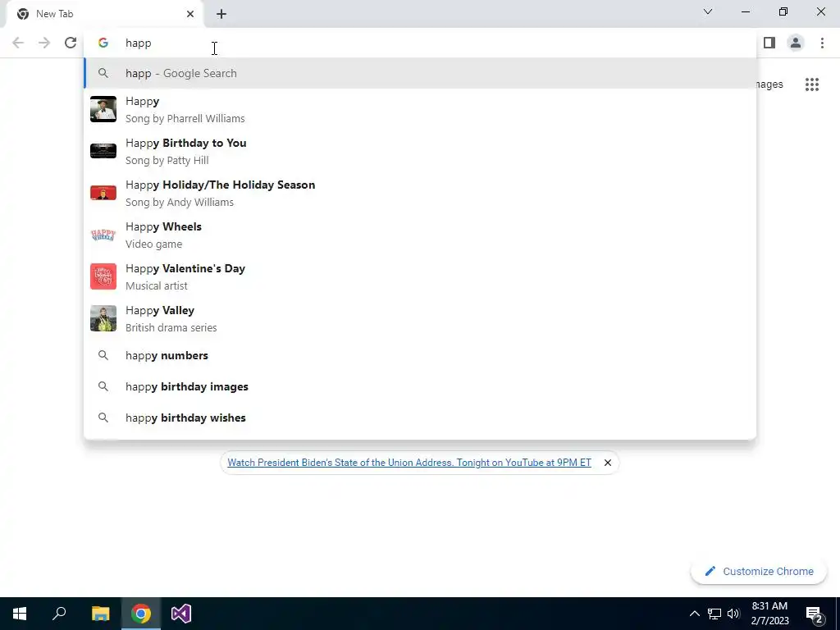This screenshot has width=840, height=630.
Task: Click the Happy Wheels logo thumbnail
Action: pos(103,235)
